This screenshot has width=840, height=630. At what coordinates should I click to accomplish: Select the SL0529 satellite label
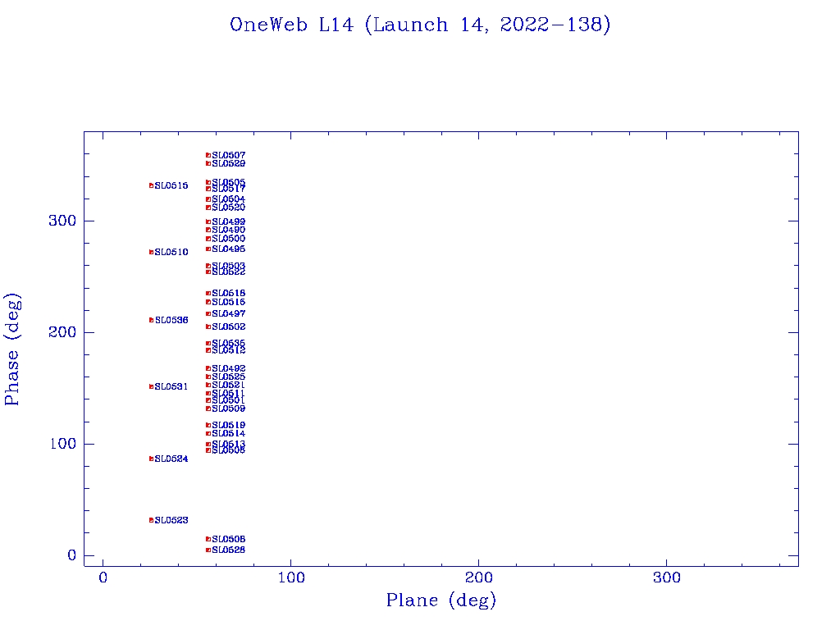[229, 163]
